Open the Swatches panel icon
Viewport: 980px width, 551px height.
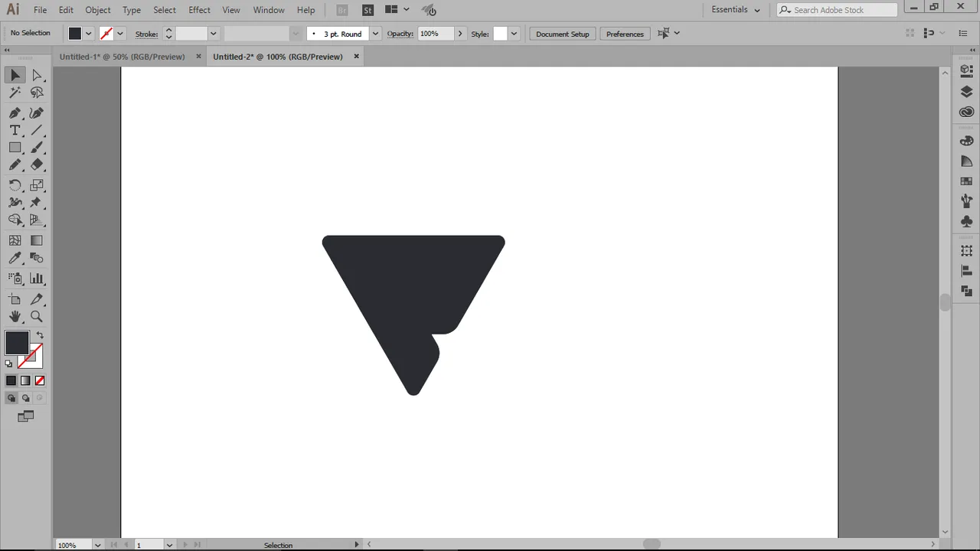tap(966, 181)
